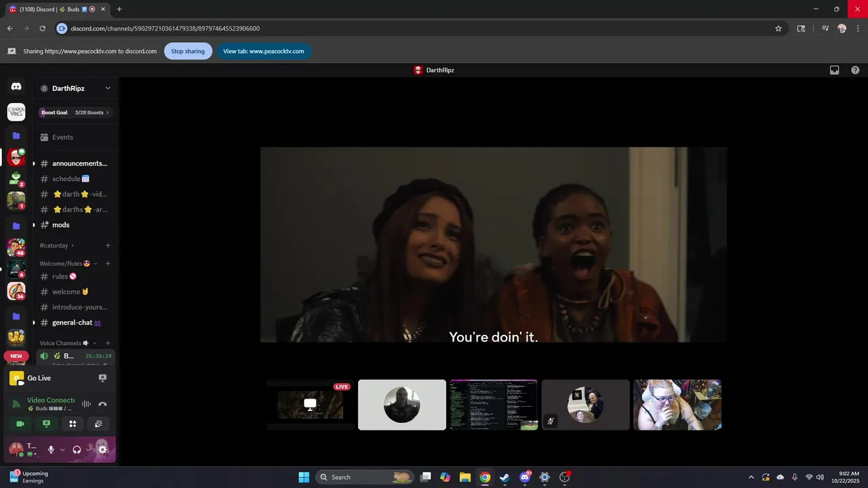The width and height of the screenshot is (868, 488).
Task: Open server icon with badge 48
Action: [16, 248]
